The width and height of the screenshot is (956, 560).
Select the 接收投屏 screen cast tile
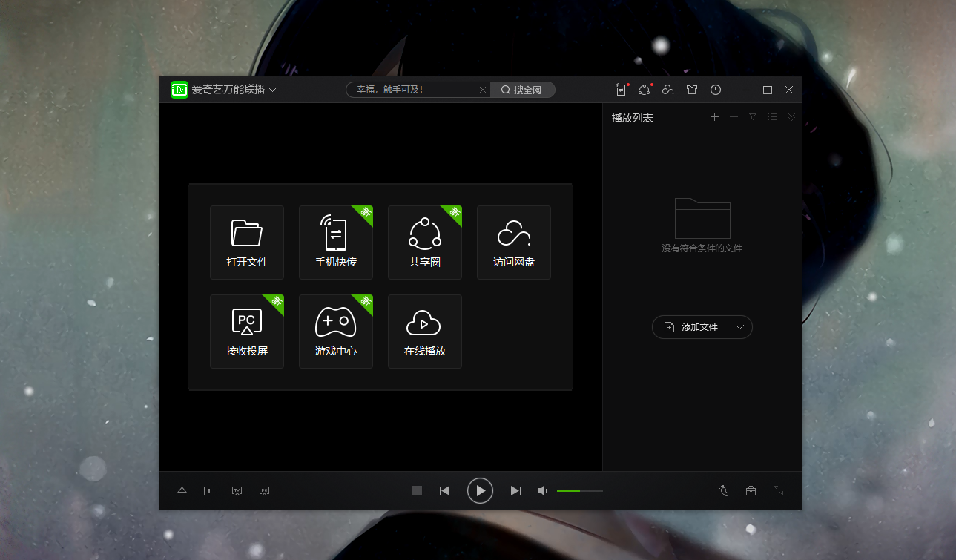pyautogui.click(x=246, y=332)
